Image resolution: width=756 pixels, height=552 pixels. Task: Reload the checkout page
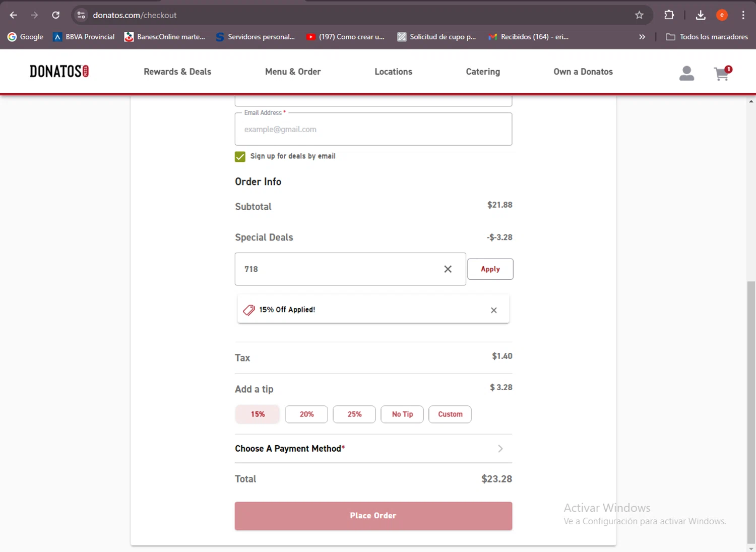pos(56,15)
